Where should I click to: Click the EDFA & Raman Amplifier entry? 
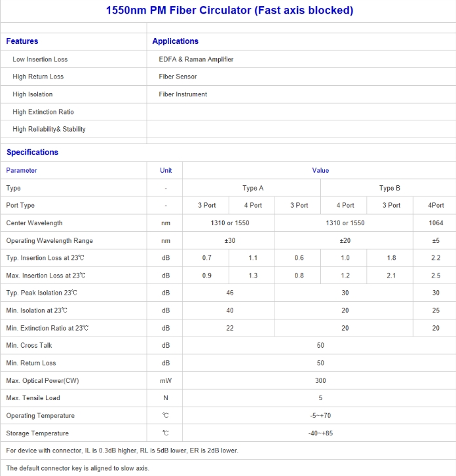pyautogui.click(x=196, y=59)
